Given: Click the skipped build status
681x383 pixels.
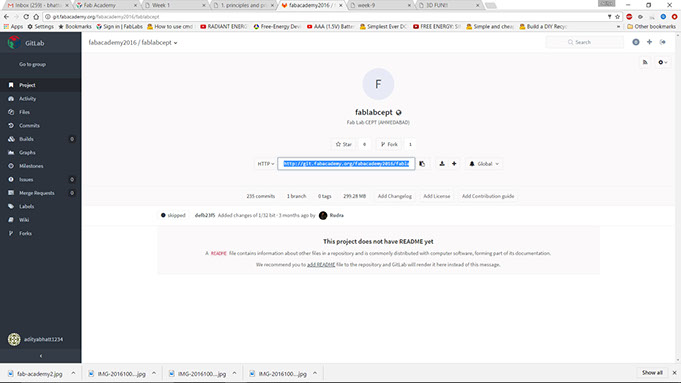Looking at the screenshot, I should coord(173,215).
